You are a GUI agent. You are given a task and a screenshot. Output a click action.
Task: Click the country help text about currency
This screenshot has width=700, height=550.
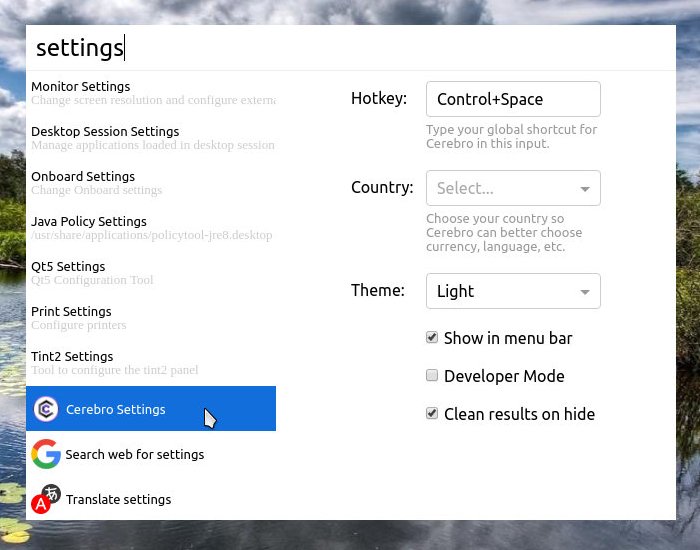(504, 233)
